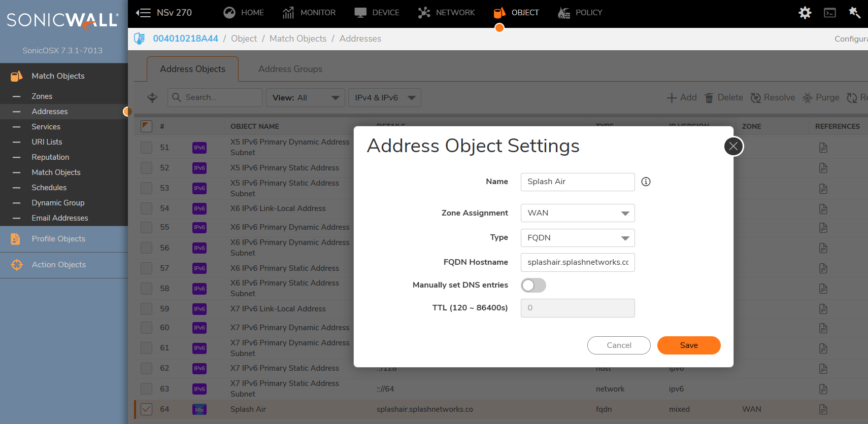
Task: Click the SonicWall logo
Action: 63,20
